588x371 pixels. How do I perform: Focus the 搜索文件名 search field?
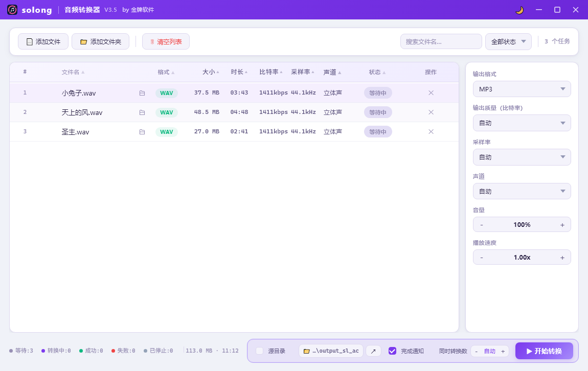click(441, 41)
